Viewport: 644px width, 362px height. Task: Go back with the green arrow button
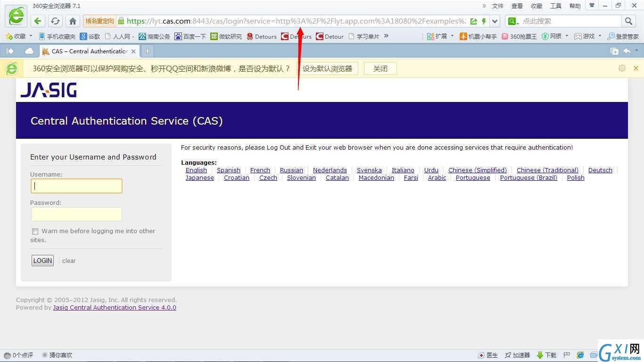point(38,21)
